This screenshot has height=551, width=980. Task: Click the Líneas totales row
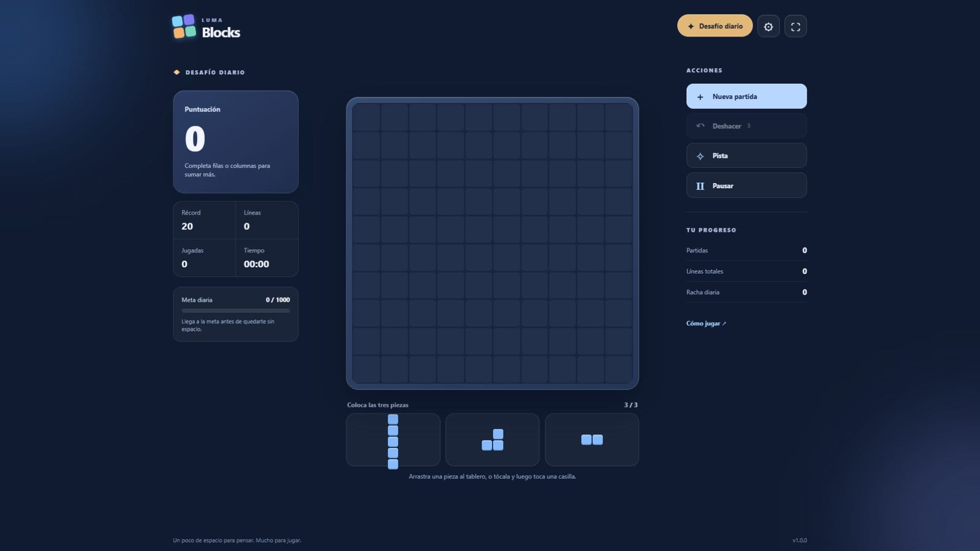[747, 271]
